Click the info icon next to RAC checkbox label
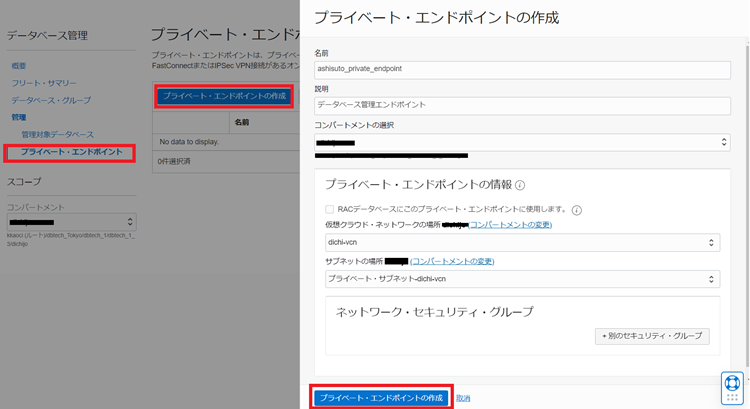This screenshot has height=409, width=750. [x=577, y=210]
